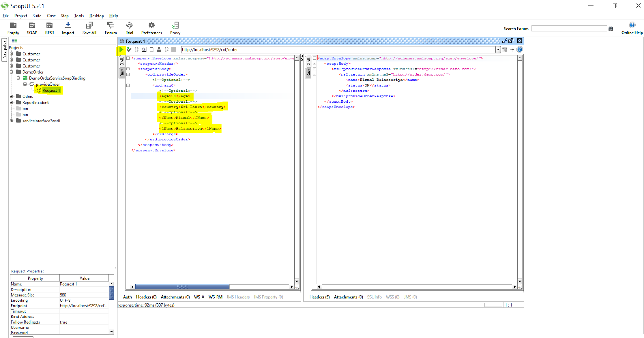This screenshot has width=644, height=338.
Task: Expand the serviceInterface?wsdl project node
Action: pyautogui.click(x=12, y=121)
